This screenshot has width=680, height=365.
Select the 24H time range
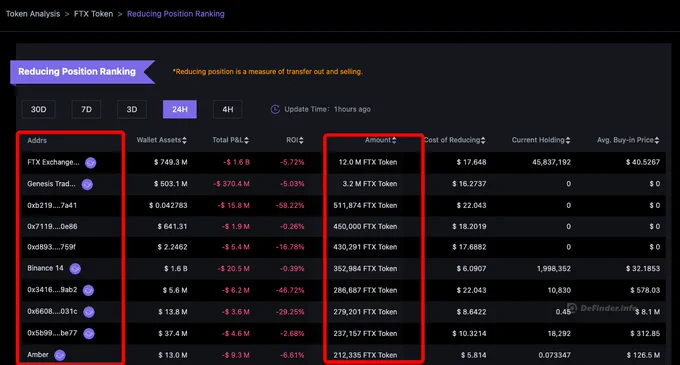[180, 109]
